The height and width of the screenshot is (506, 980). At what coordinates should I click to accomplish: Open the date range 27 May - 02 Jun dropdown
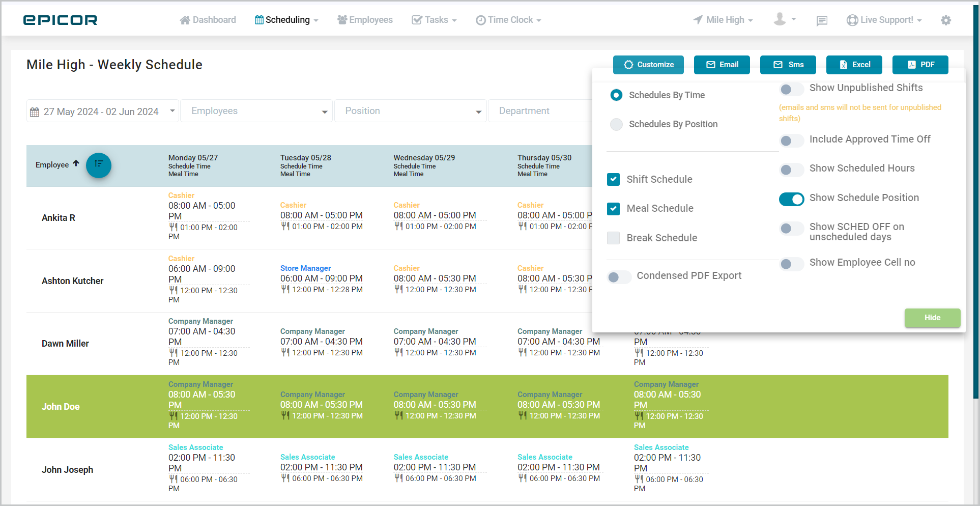pos(102,111)
